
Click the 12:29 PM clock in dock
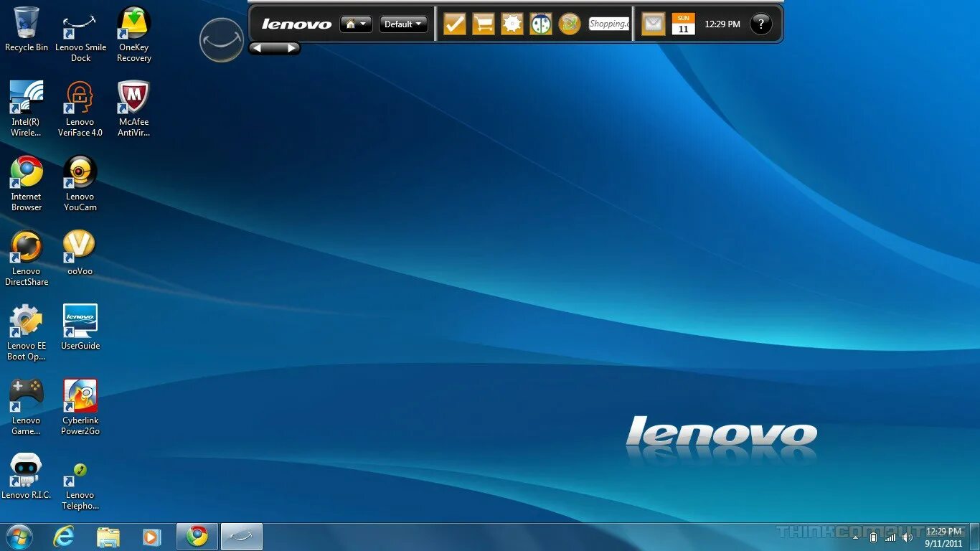pyautogui.click(x=722, y=24)
